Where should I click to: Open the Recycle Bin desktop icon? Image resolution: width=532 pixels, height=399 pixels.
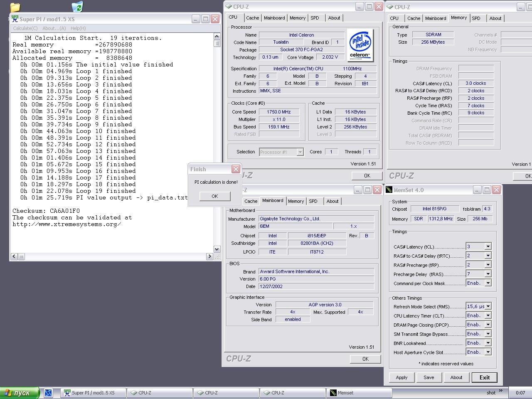coord(77,6)
